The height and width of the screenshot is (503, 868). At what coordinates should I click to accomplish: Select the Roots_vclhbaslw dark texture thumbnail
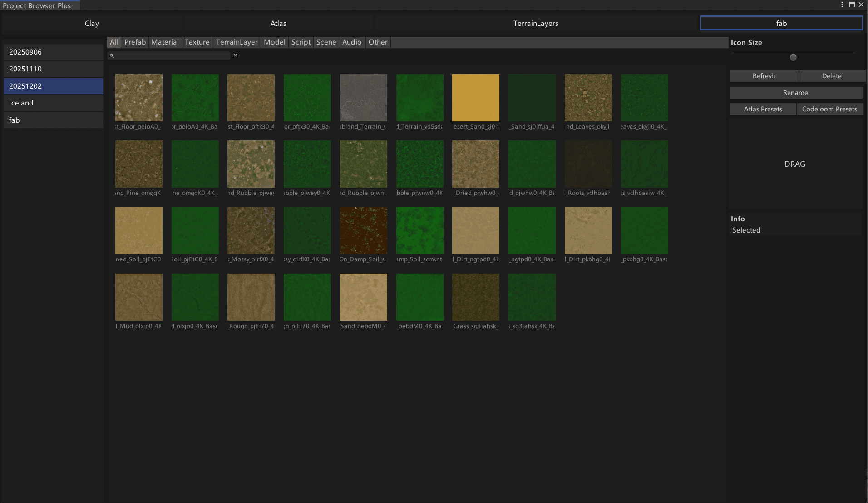coord(588,164)
